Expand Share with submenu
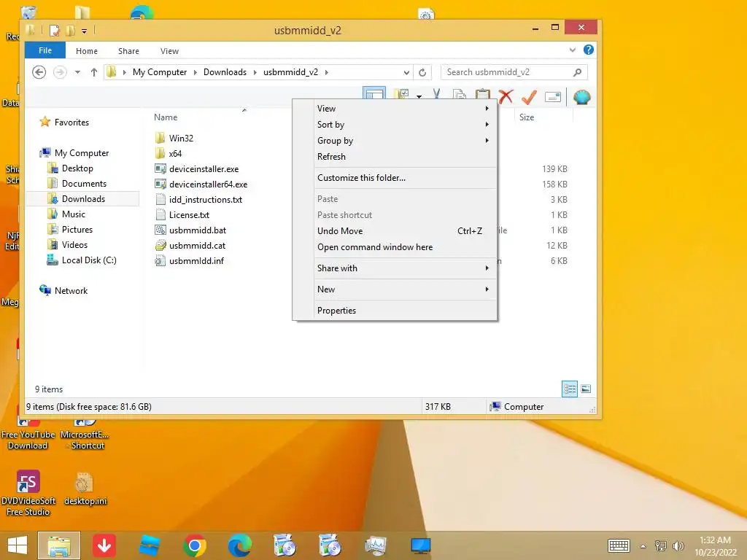This screenshot has width=747, height=560. pyautogui.click(x=404, y=268)
